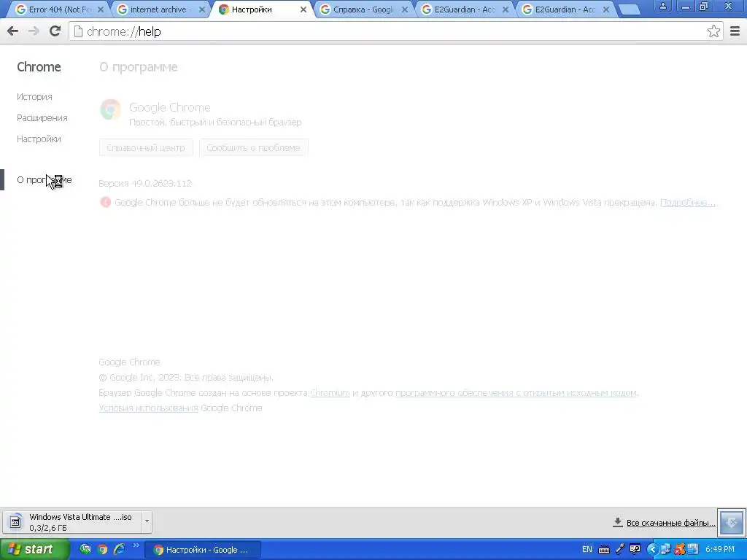This screenshot has width=747, height=560.
Task: Click the handwriting tools icon in language bar
Action: [x=635, y=550]
